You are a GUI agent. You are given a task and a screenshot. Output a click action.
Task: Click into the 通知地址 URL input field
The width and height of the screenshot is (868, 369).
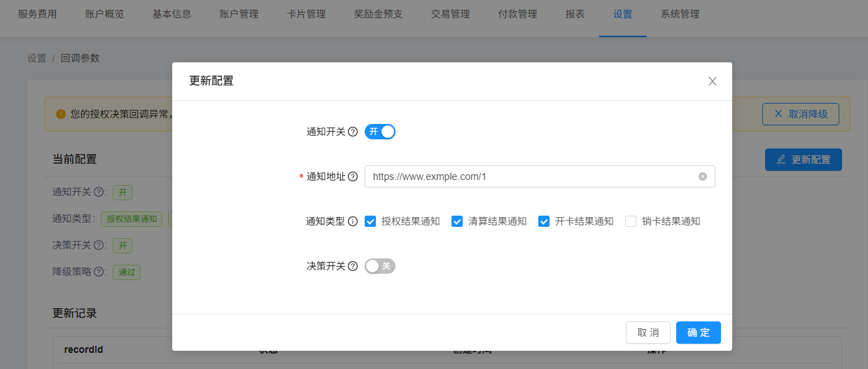point(532,176)
